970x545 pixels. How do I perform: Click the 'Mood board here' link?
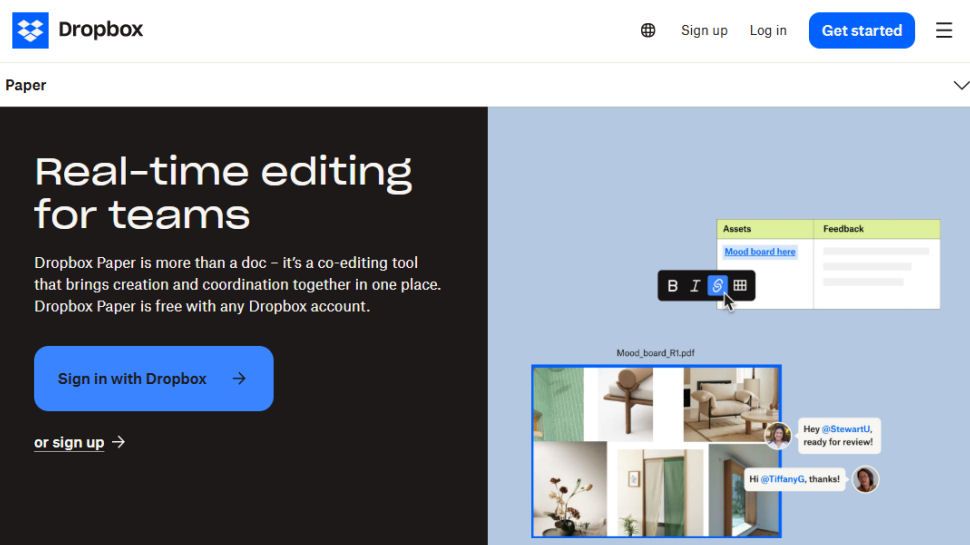tap(760, 252)
